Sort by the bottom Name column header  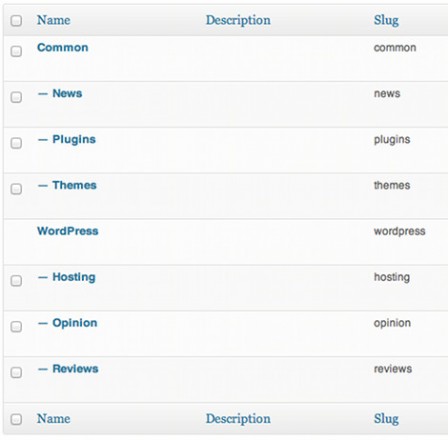[x=54, y=419]
